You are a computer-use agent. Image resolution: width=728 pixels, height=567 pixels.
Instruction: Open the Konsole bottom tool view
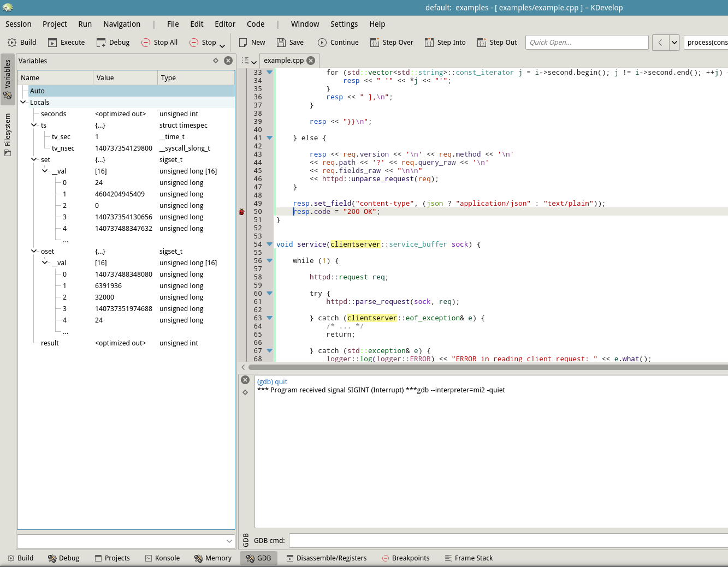pyautogui.click(x=162, y=558)
